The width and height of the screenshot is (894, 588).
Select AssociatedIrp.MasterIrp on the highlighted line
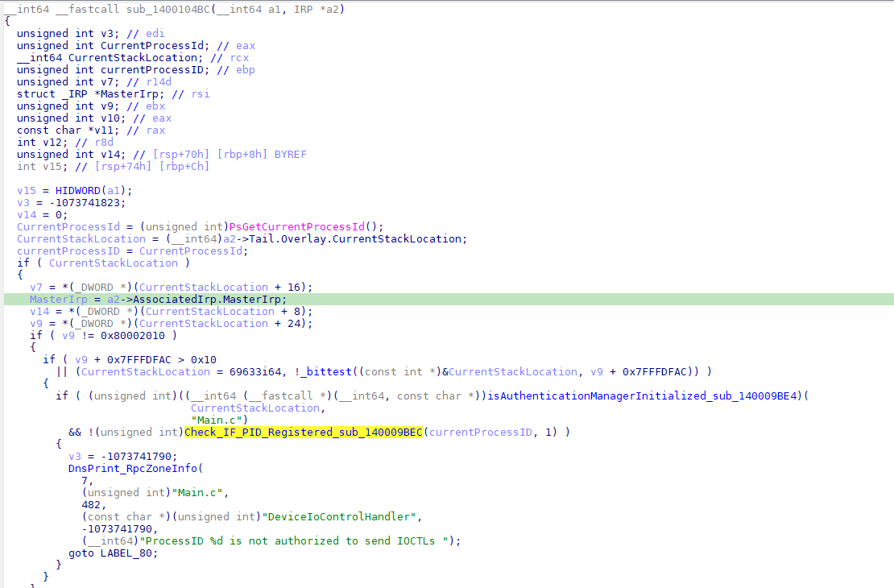pyautogui.click(x=207, y=300)
